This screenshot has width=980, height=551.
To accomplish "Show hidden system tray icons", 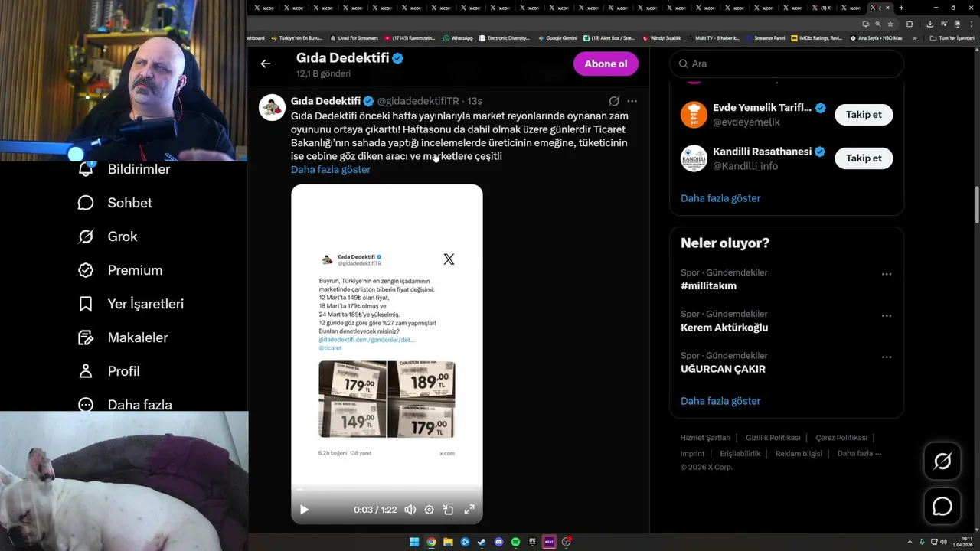I will 910,542.
